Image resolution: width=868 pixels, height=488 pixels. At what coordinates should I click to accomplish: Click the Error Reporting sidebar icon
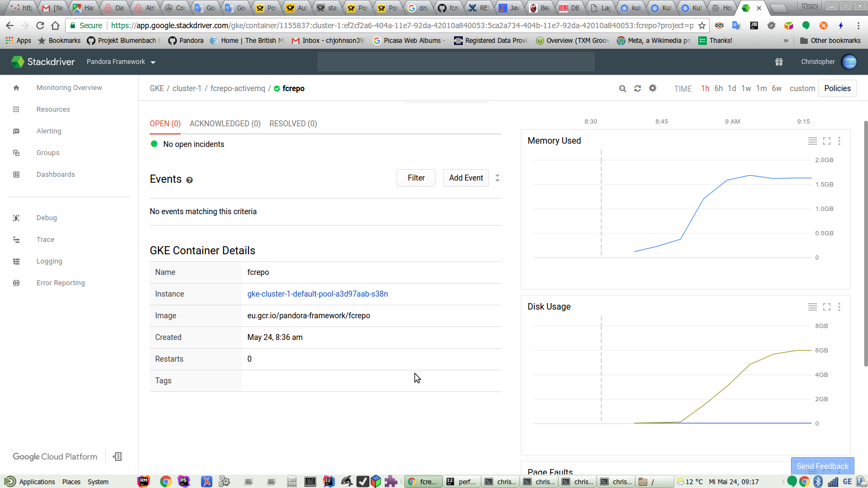click(x=16, y=283)
